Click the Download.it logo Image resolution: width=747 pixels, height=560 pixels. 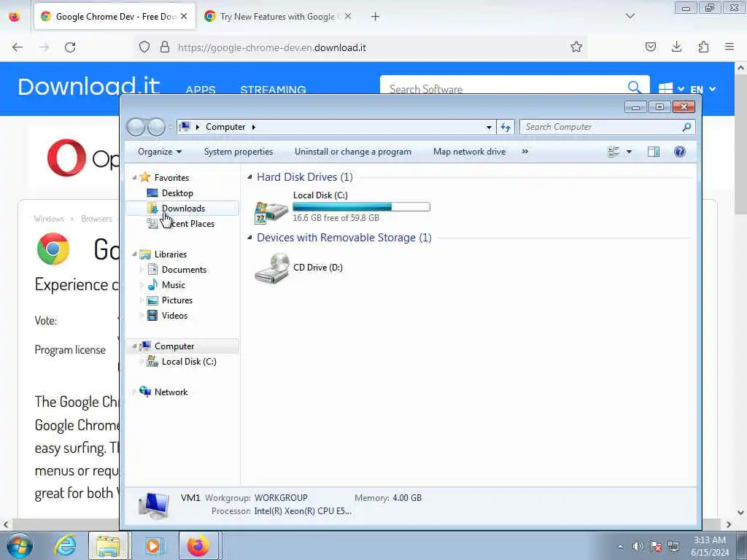coord(88,86)
